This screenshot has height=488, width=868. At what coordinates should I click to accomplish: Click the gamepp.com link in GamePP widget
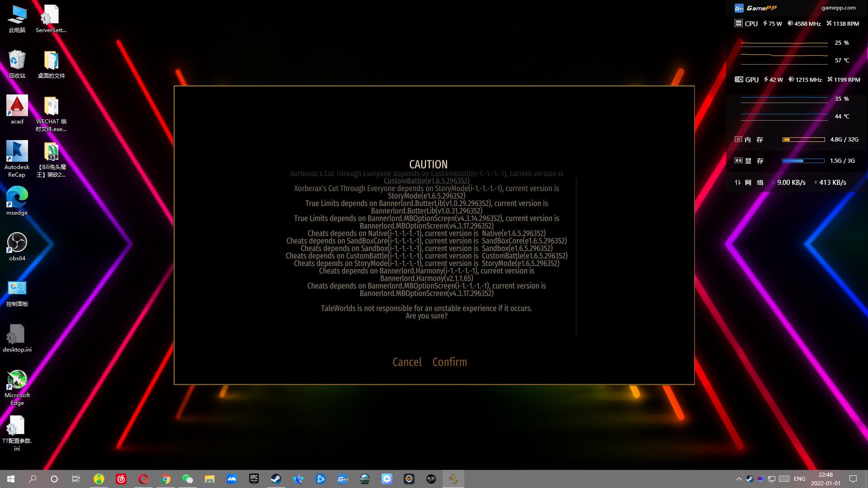838,8
